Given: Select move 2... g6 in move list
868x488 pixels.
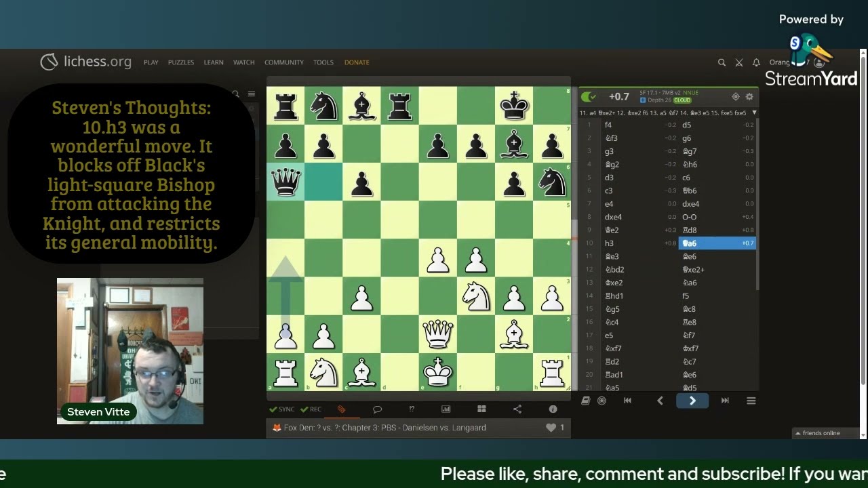Looking at the screenshot, I should point(717,138).
